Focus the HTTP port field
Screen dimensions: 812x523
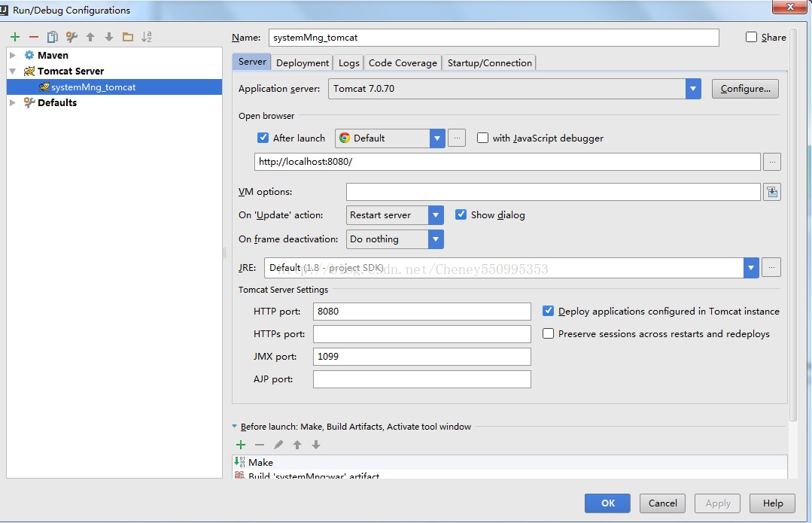(x=421, y=312)
